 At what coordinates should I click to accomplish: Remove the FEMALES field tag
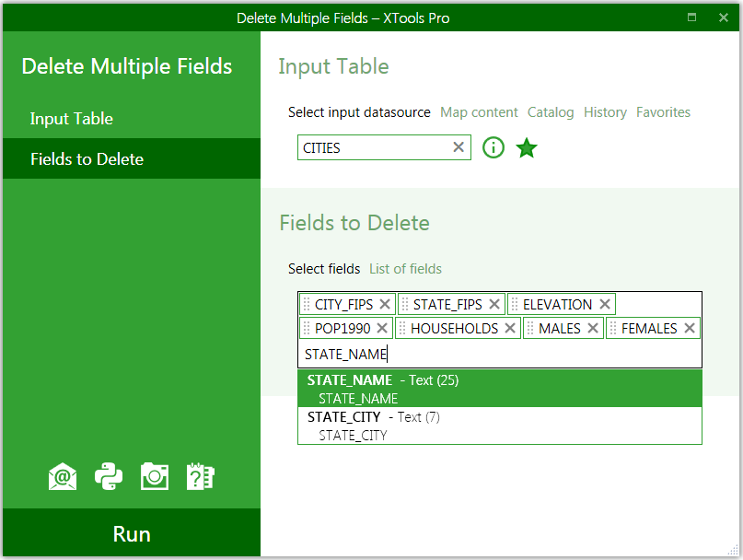point(690,328)
